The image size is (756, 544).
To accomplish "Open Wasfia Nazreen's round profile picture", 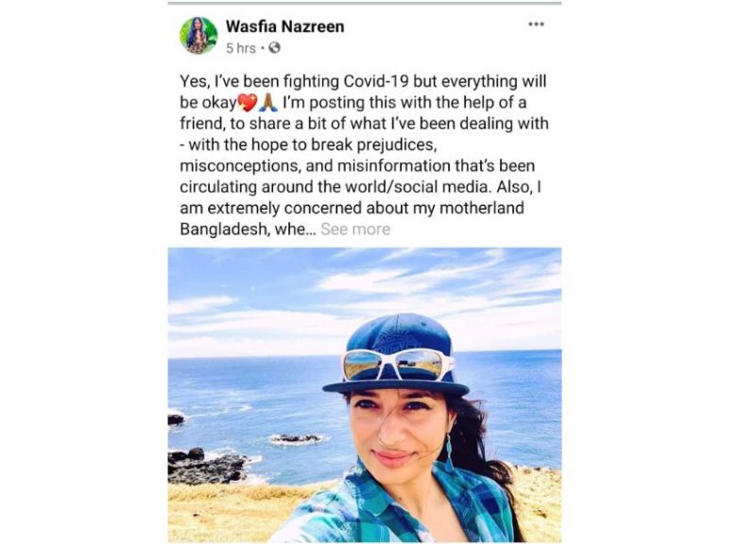I will pos(198,36).
